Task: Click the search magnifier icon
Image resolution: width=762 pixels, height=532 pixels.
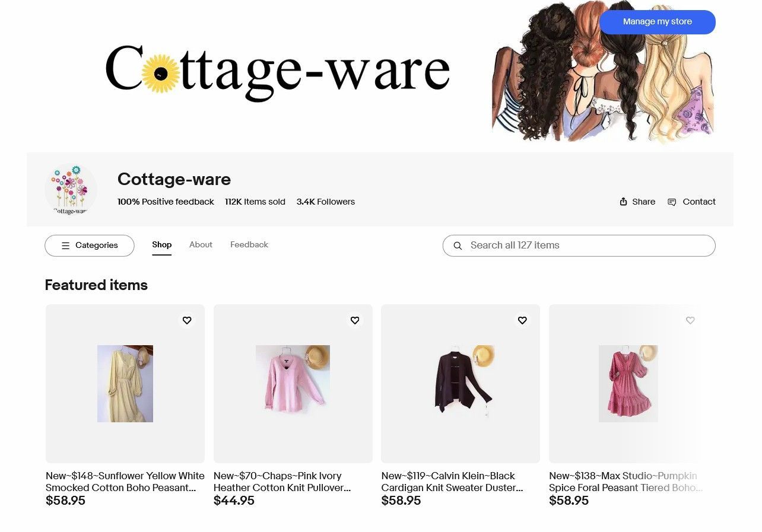Action: (x=458, y=246)
